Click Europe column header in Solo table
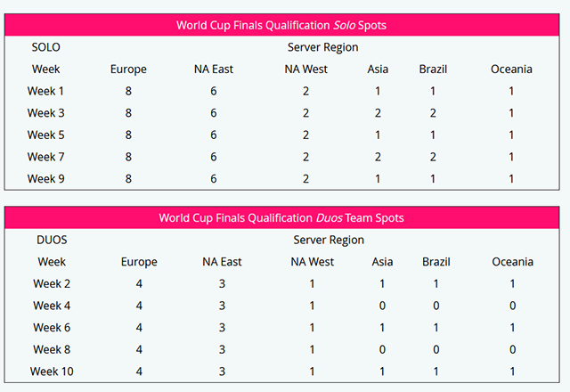Image resolution: width=570 pixels, height=392 pixels. pos(128,69)
